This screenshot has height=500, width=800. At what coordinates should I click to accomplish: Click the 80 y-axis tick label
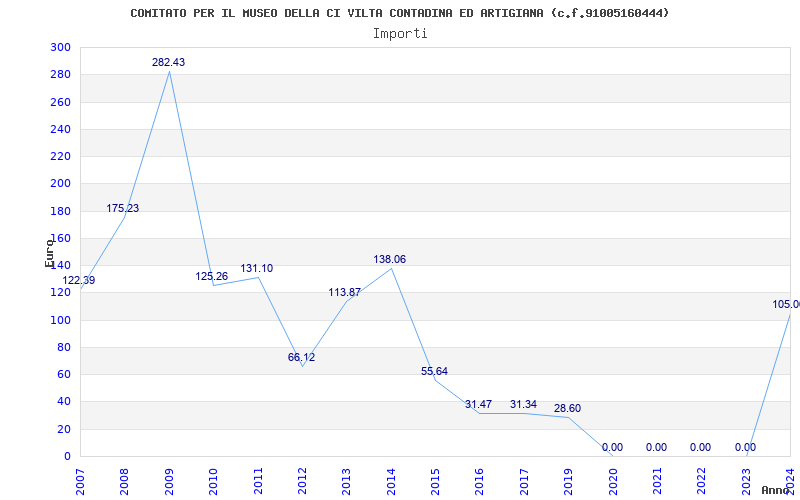(x=64, y=347)
